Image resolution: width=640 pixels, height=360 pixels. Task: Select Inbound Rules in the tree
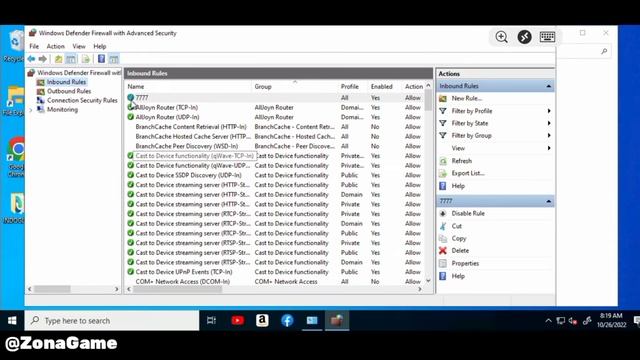[66, 82]
